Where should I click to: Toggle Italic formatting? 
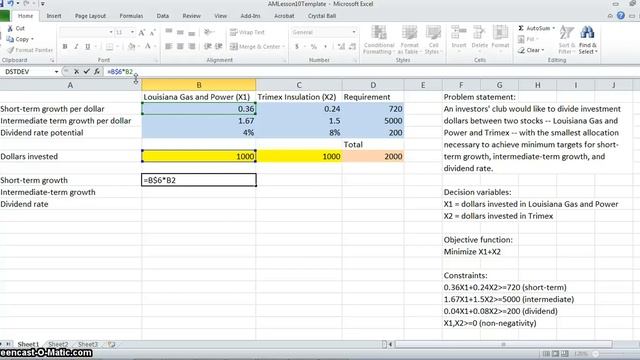click(x=76, y=47)
